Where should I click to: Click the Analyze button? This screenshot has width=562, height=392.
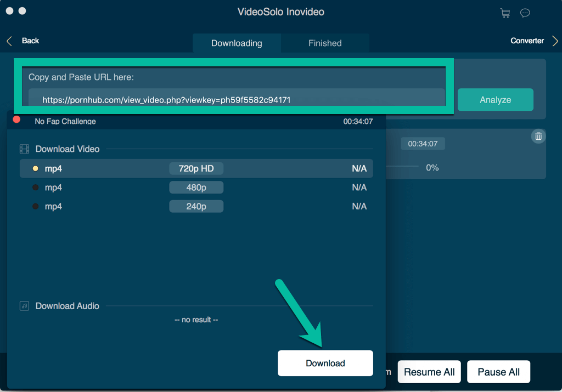(496, 100)
